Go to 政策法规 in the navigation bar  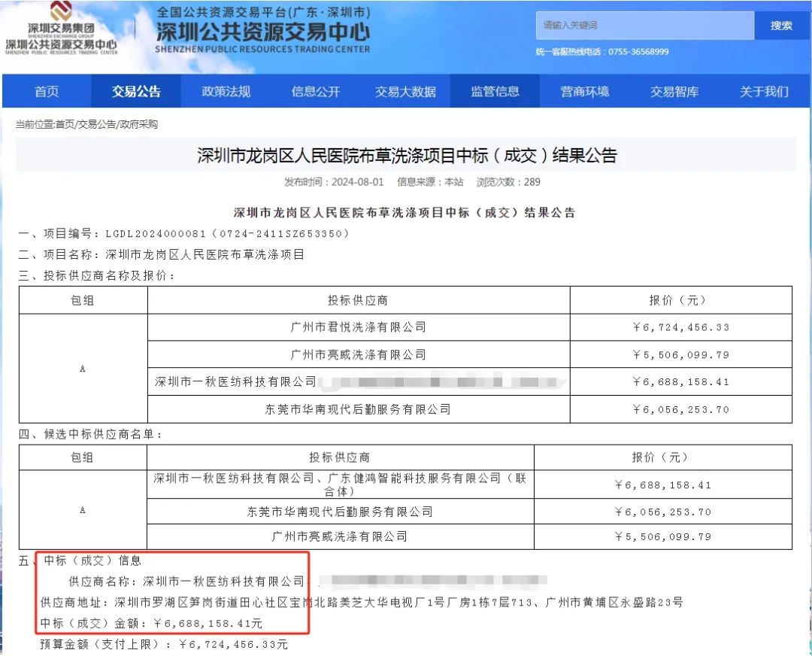(226, 92)
